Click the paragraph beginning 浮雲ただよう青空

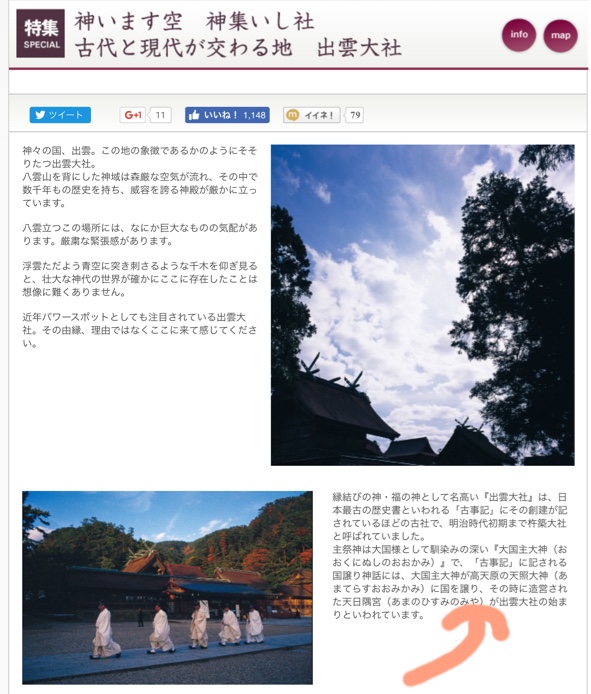click(140, 279)
